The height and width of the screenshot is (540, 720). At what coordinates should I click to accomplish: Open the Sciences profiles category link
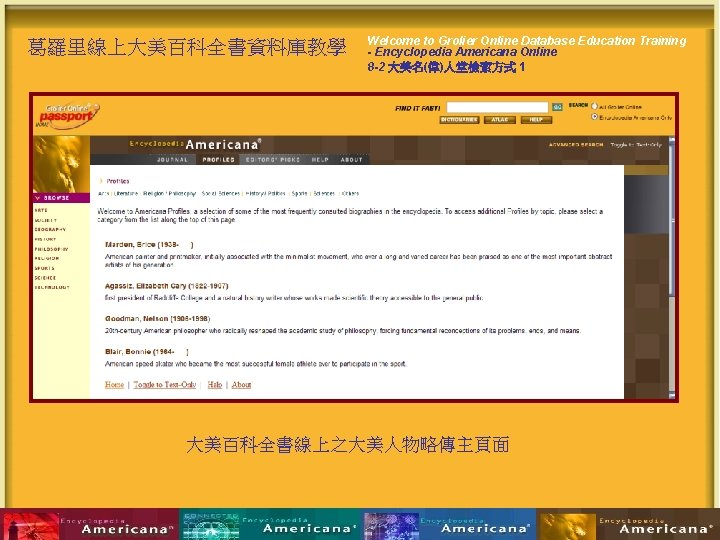click(324, 193)
